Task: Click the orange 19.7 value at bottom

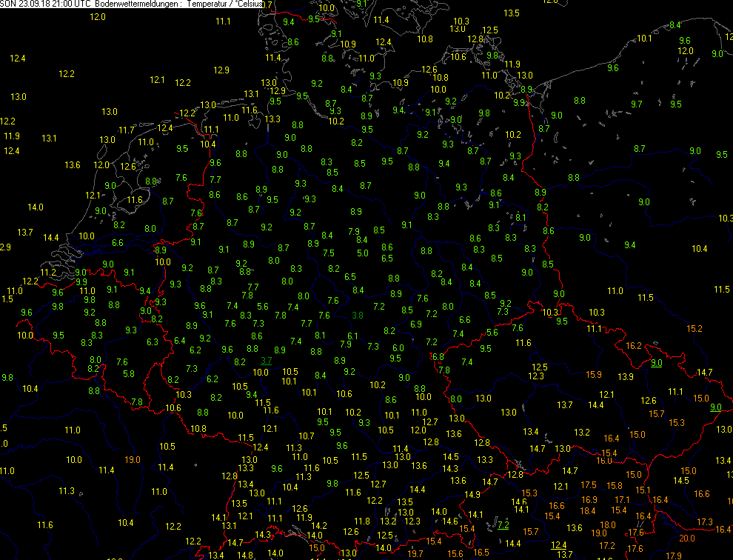Action: coord(415,553)
